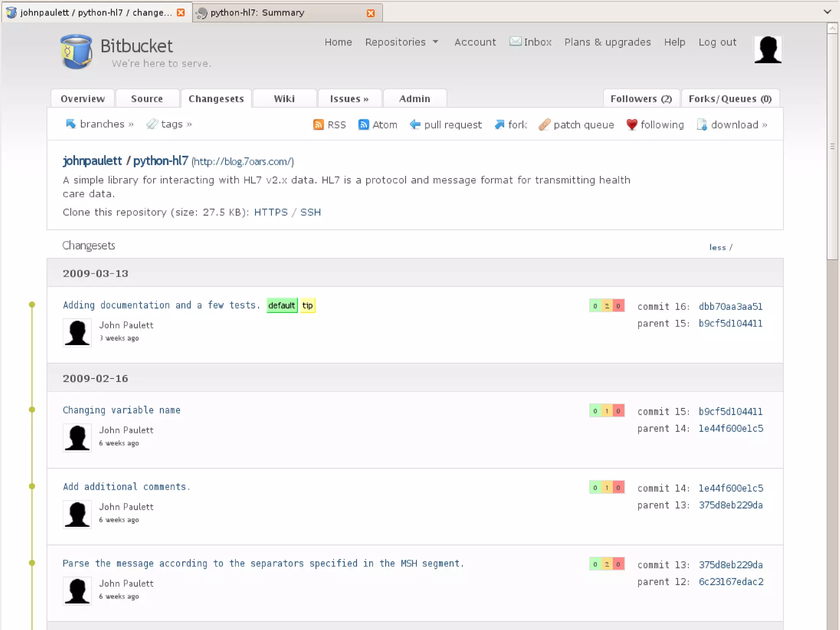Click the download file icon
This screenshot has width=840, height=630.
pyautogui.click(x=702, y=125)
